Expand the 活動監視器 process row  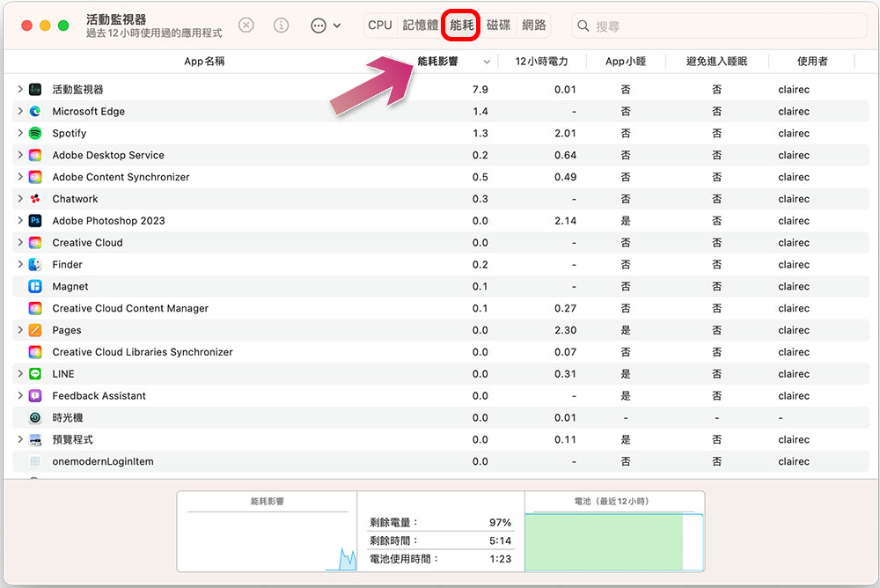click(19, 89)
